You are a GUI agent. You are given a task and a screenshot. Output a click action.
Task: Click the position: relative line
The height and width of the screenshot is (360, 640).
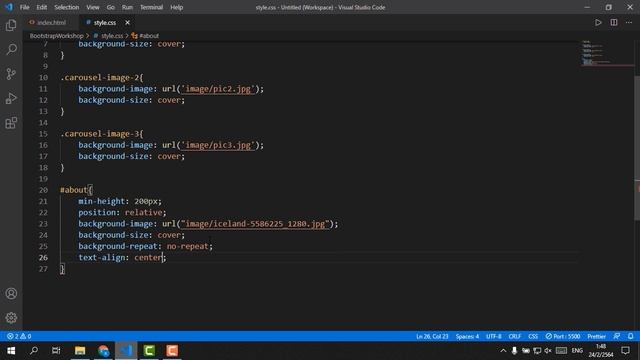[122, 213]
